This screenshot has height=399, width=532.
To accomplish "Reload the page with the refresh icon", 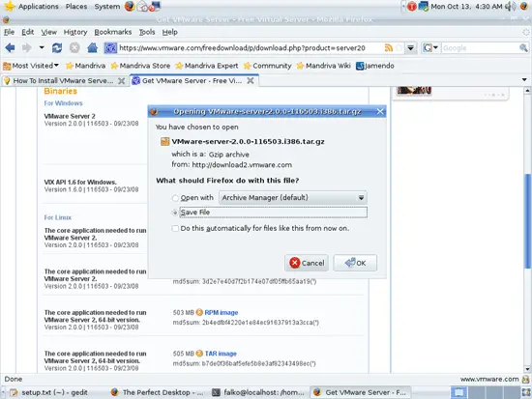I will coord(57,48).
